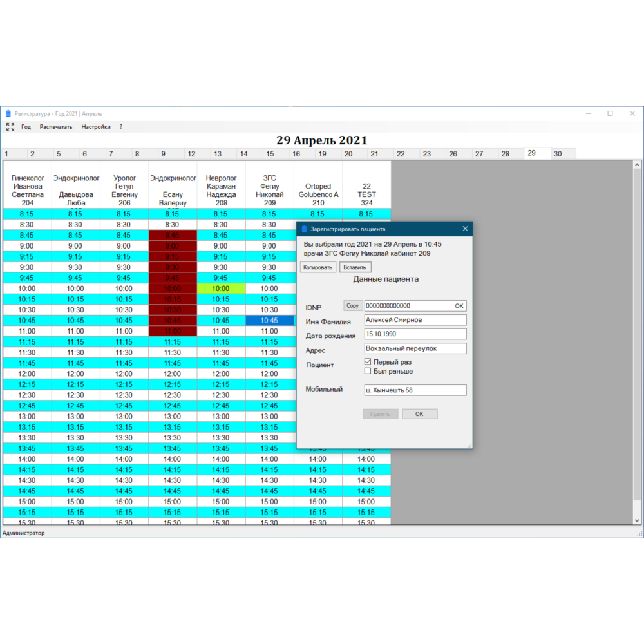
Task: Enable the Был раньше checkbox
Action: pyautogui.click(x=368, y=371)
